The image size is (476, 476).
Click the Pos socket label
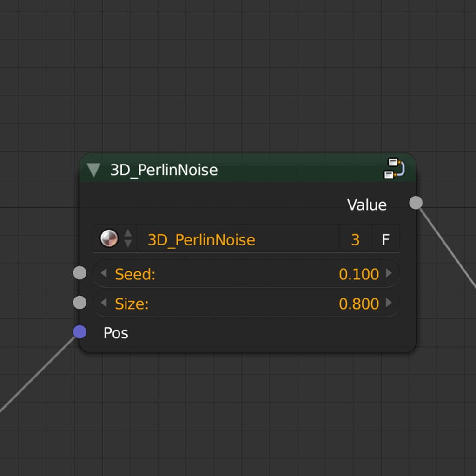[115, 332]
